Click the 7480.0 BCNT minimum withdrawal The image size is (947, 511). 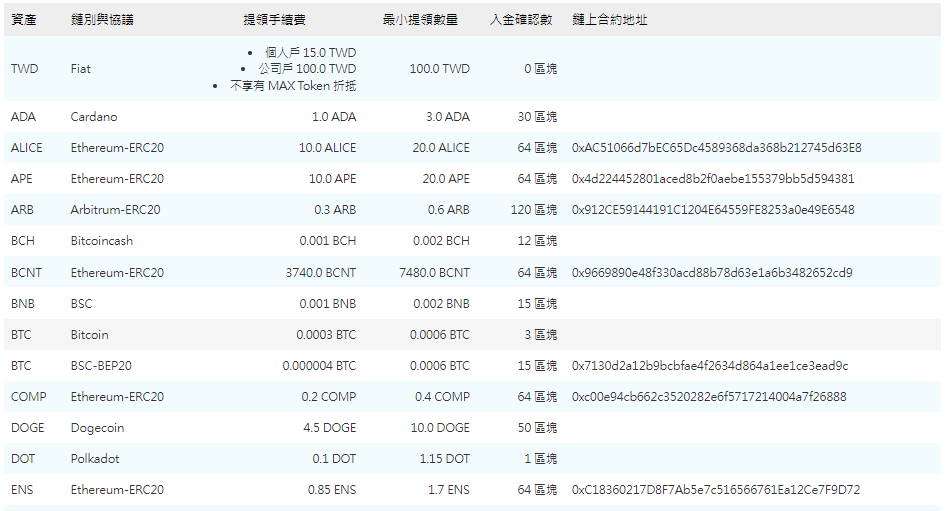click(x=434, y=273)
